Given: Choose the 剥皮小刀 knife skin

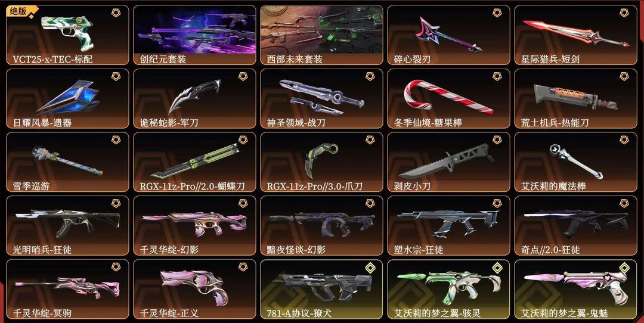Looking at the screenshot, I should point(448,162).
